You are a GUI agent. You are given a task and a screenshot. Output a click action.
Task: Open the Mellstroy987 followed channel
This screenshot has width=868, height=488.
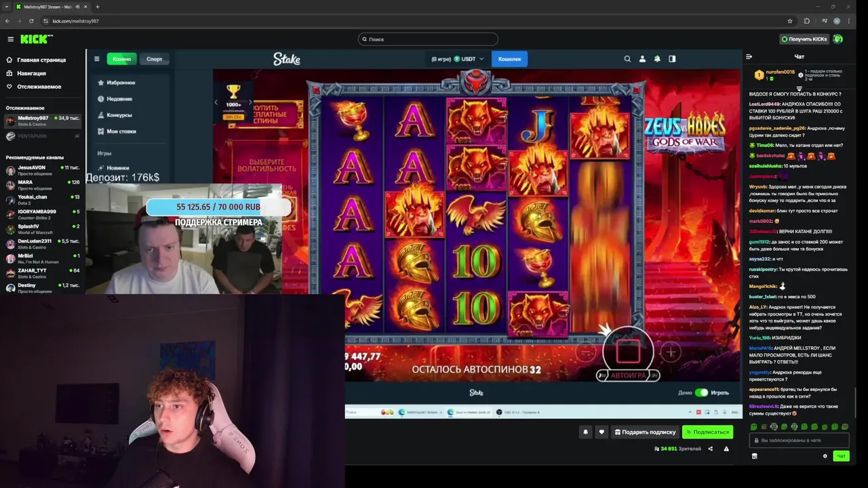(x=43, y=121)
